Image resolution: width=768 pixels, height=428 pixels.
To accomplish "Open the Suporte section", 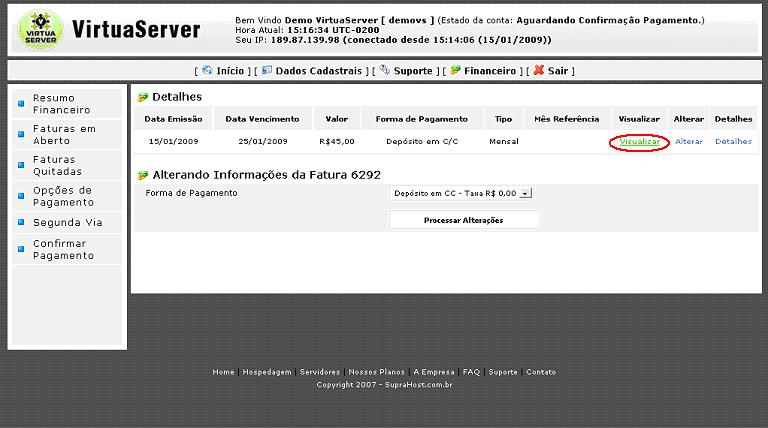I will (x=413, y=71).
